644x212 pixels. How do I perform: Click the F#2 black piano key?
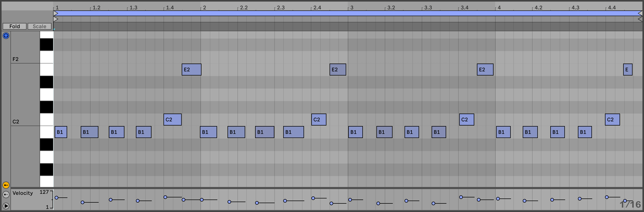tap(47, 45)
